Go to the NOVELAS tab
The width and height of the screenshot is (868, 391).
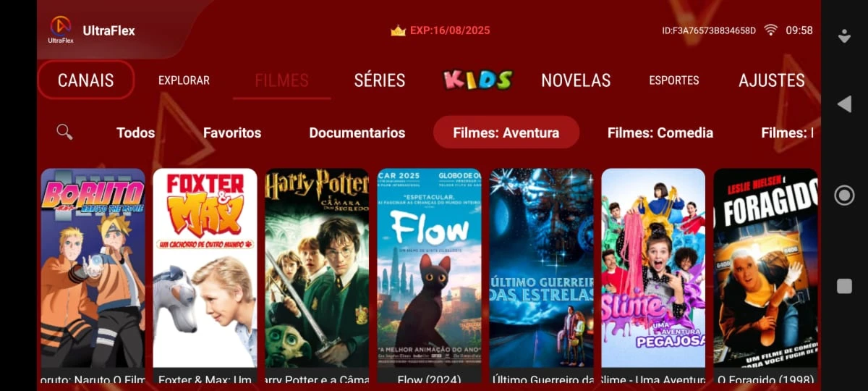pos(576,80)
